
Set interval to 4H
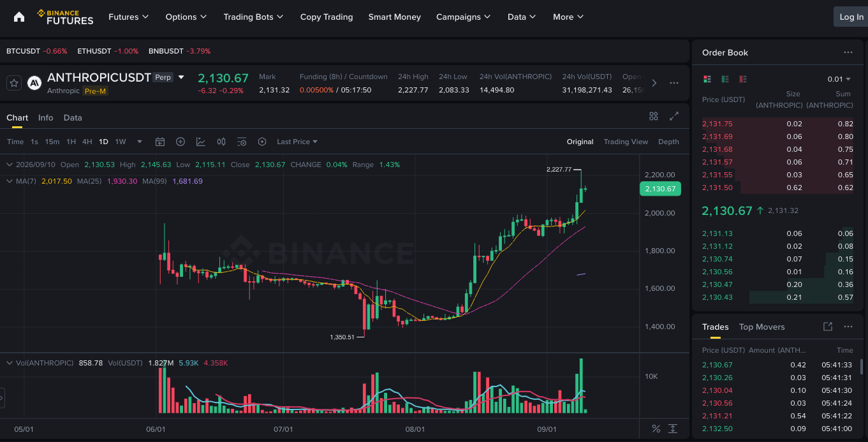tap(87, 142)
